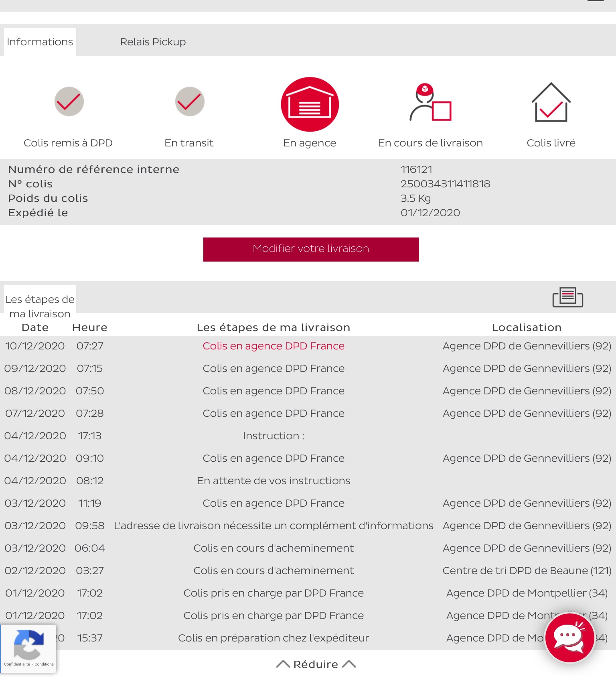Open the reCAPTCHA Conditions link

(x=44, y=664)
